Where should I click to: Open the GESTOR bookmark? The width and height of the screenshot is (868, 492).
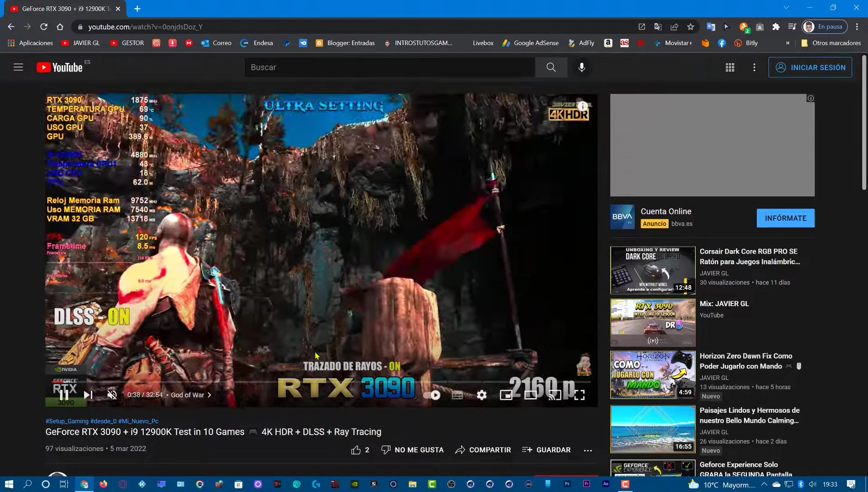(127, 43)
